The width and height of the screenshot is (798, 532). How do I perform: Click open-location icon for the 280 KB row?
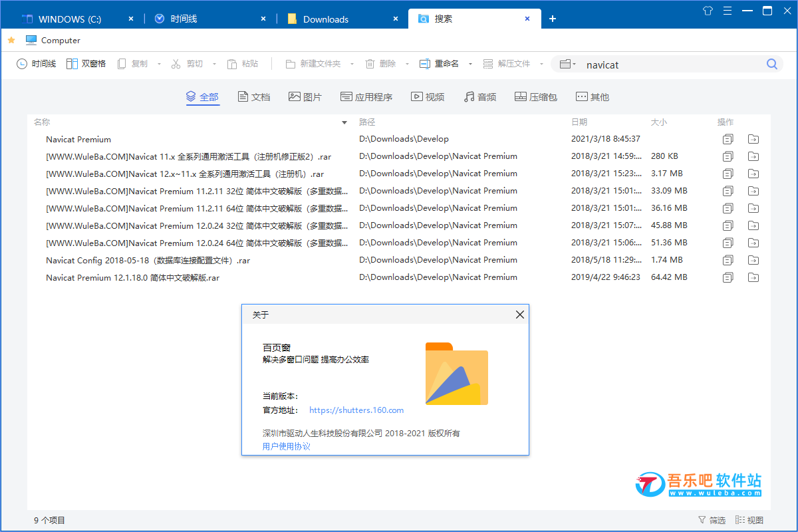pos(754,157)
